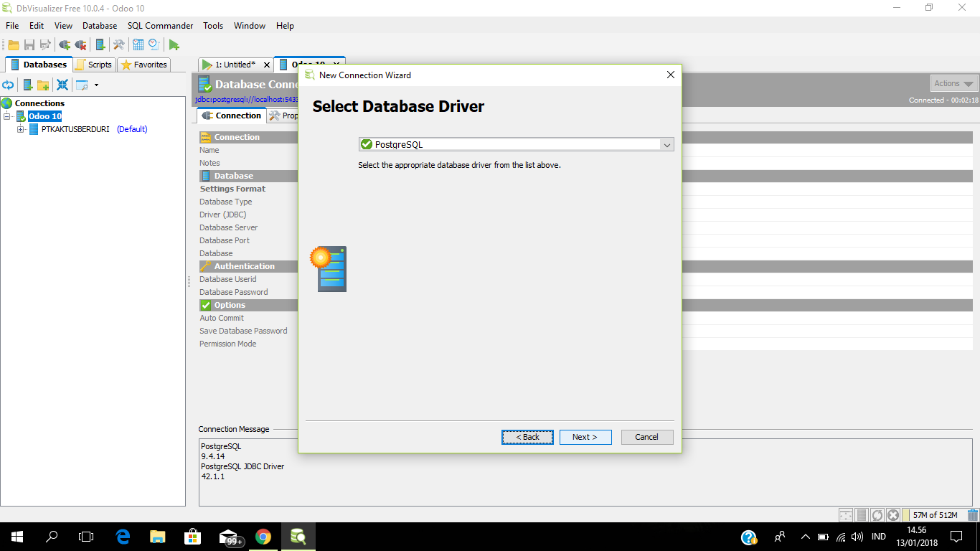980x551 pixels.
Task: Click the green New SQL Commander play icon
Action: coord(174,44)
